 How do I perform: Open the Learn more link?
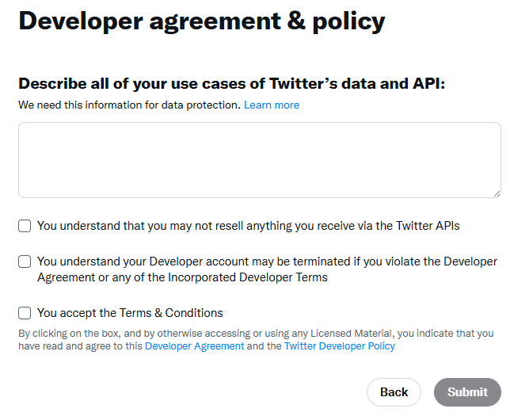point(272,105)
